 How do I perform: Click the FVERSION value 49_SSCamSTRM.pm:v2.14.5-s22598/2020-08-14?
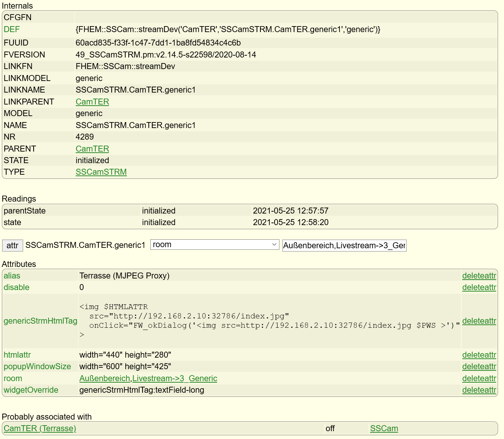tap(166, 55)
